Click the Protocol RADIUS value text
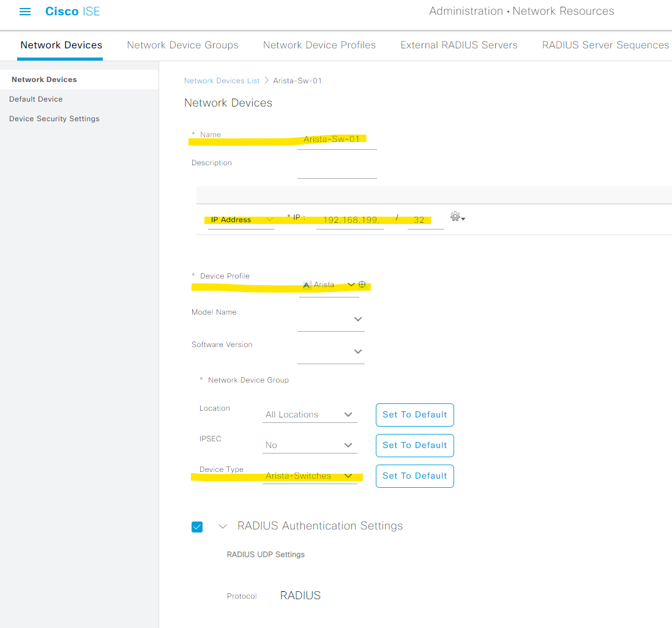 point(301,596)
